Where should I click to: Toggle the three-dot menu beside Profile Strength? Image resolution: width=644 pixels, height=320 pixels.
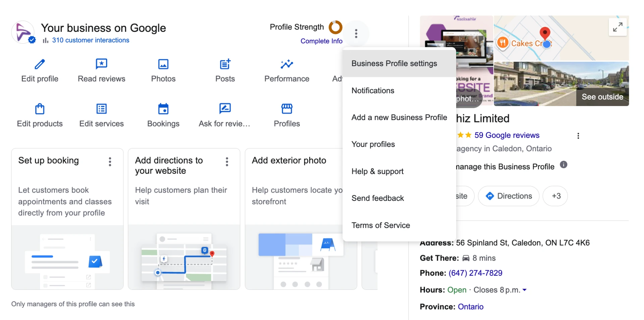pyautogui.click(x=356, y=34)
